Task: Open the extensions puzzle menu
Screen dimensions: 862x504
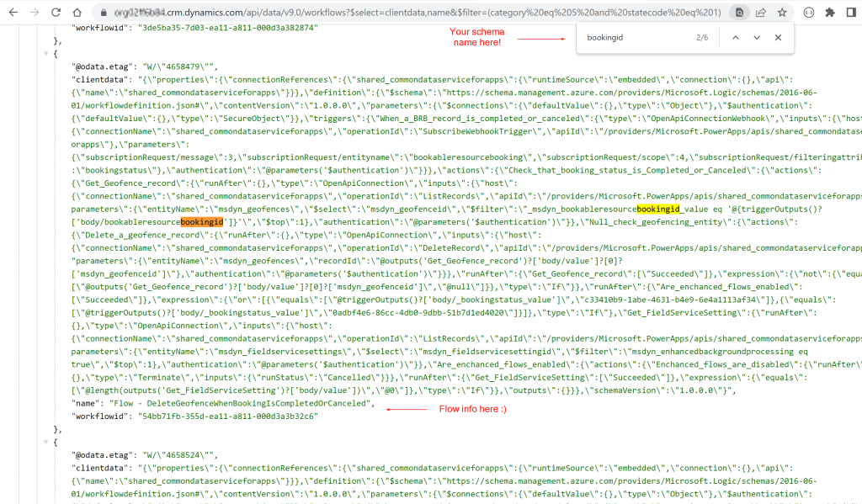Action: (830, 13)
